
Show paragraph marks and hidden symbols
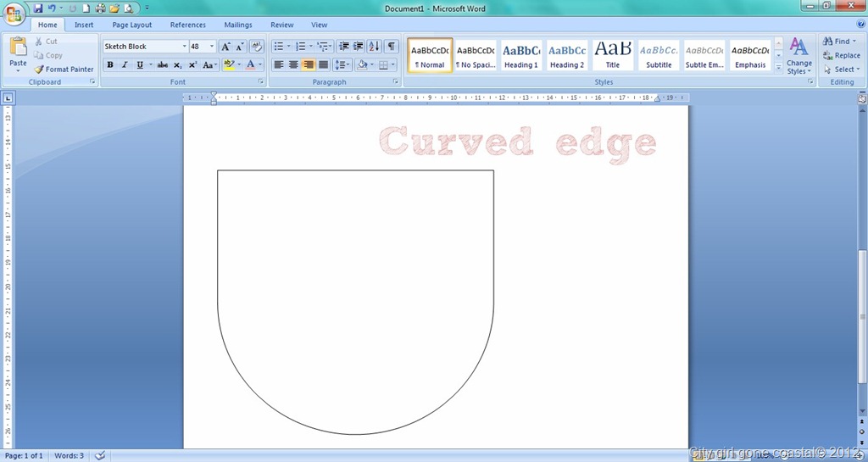392,47
